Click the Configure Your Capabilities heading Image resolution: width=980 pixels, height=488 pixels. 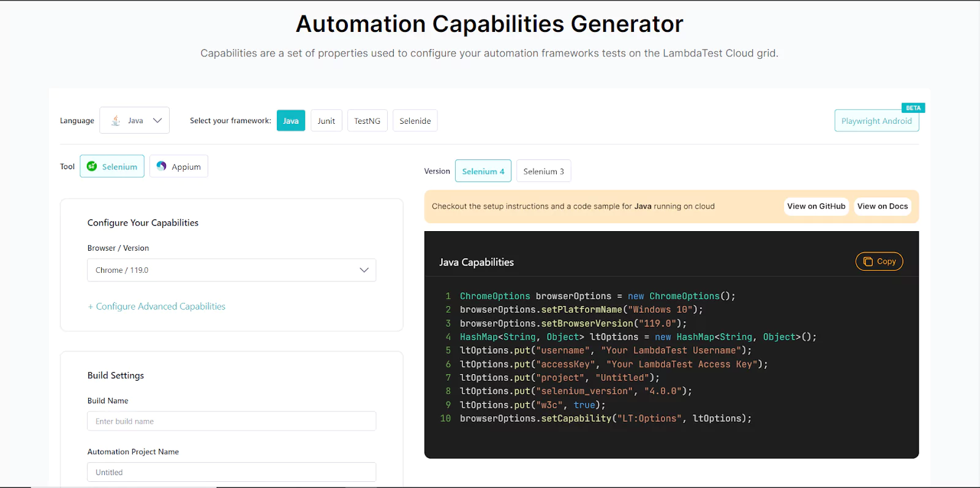[x=143, y=223]
